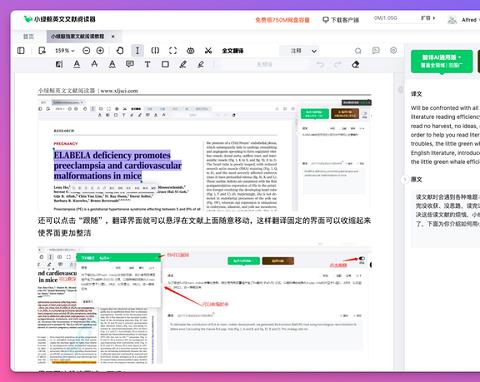Select the text box T tool

coord(147,64)
